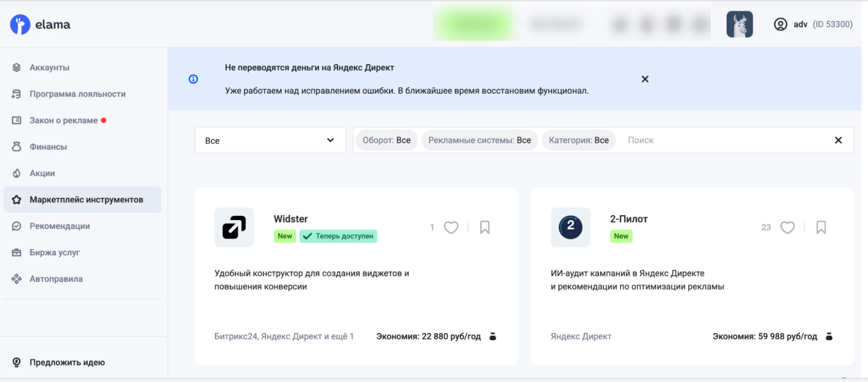Click the Аккаунты layers icon
The image size is (868, 382).
click(x=17, y=67)
